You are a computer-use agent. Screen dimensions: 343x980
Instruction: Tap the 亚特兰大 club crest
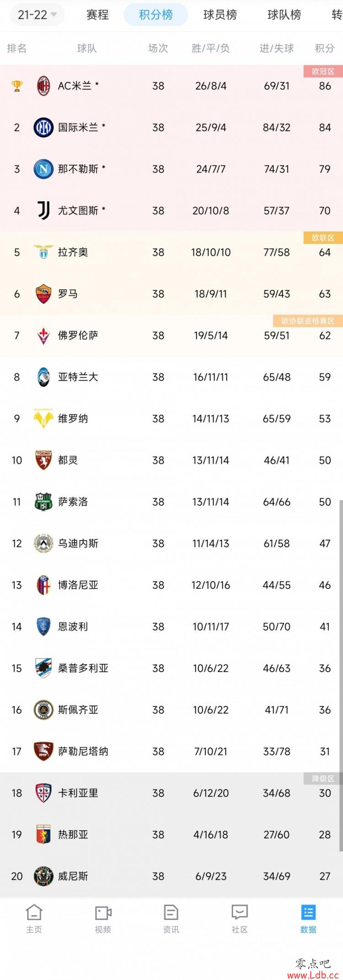pos(43,377)
